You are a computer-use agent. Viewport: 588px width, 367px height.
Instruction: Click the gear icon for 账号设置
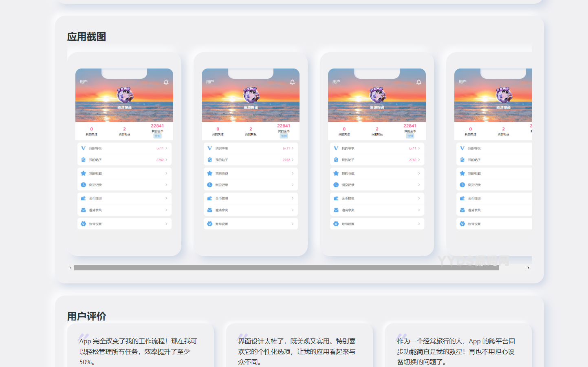tap(84, 223)
